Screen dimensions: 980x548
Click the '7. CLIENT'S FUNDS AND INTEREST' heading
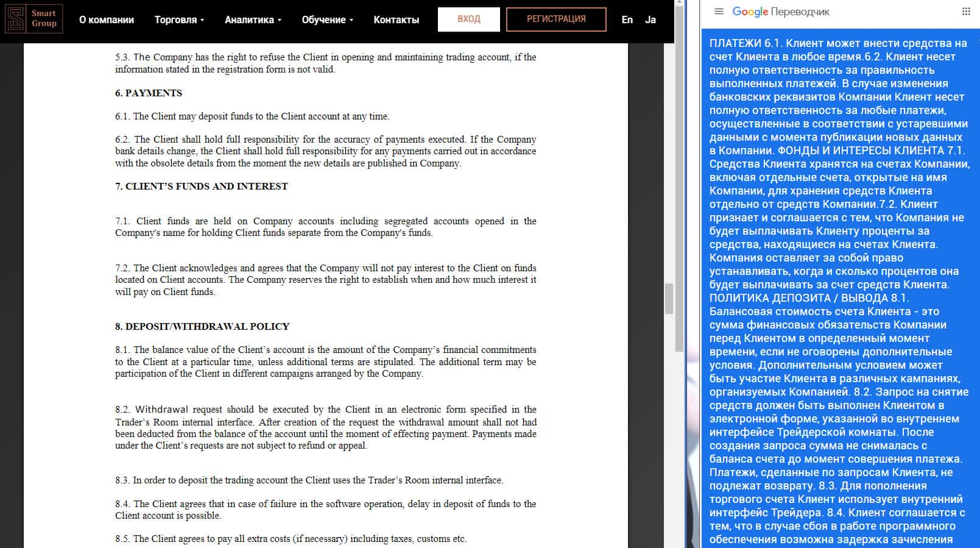tap(202, 187)
